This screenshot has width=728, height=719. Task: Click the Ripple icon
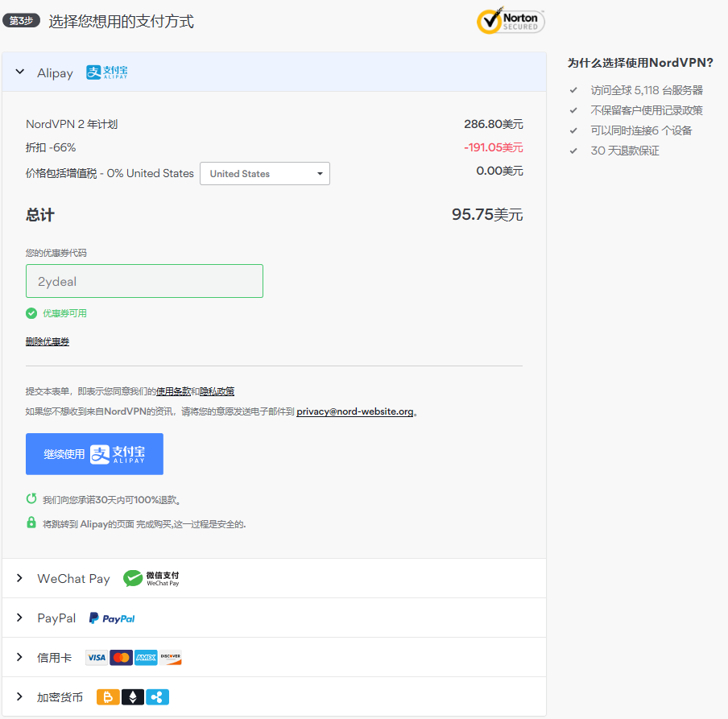point(157,697)
